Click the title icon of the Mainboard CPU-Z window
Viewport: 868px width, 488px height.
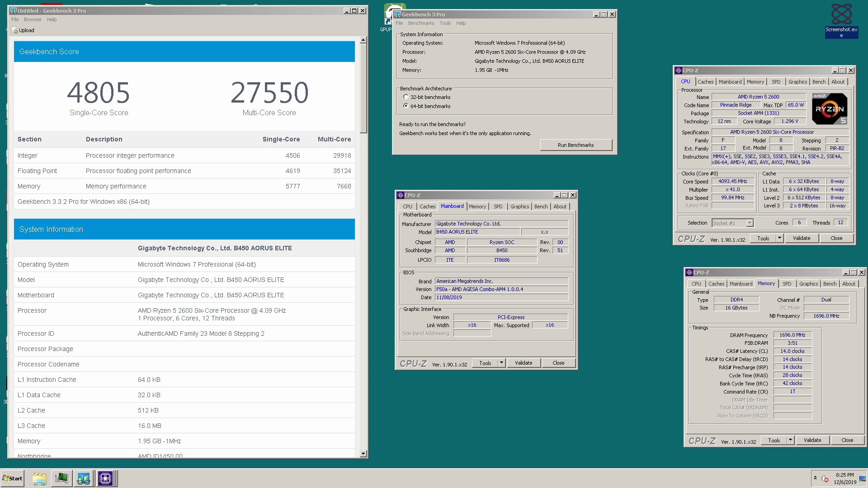(400, 195)
